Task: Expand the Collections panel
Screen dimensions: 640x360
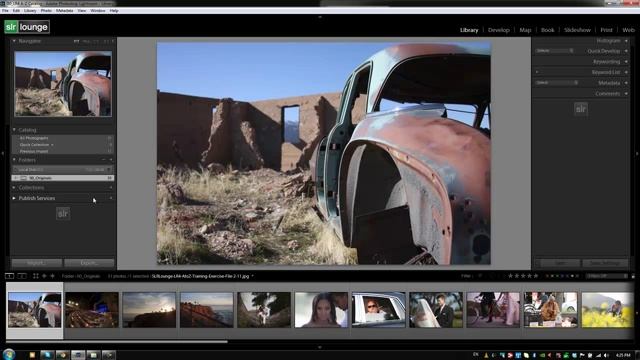Action: 14,188
